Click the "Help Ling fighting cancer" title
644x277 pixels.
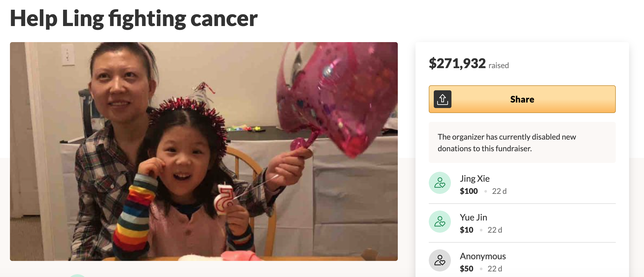tap(134, 19)
